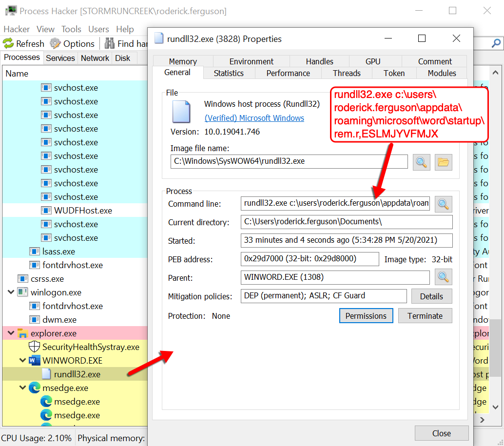Open the Statistics tab
This screenshot has width=504, height=446.
click(229, 73)
